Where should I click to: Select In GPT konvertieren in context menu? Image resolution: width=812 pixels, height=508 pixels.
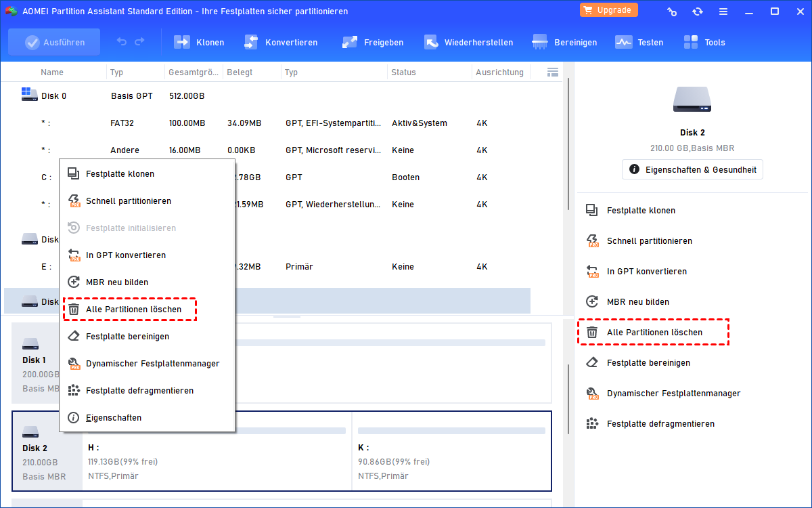pos(147,255)
